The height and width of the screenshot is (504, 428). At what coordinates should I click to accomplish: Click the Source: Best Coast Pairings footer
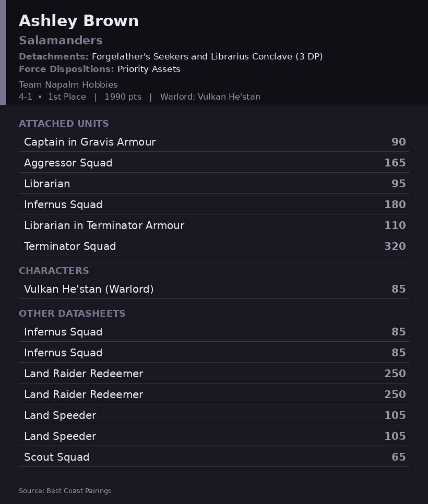[x=65, y=490]
